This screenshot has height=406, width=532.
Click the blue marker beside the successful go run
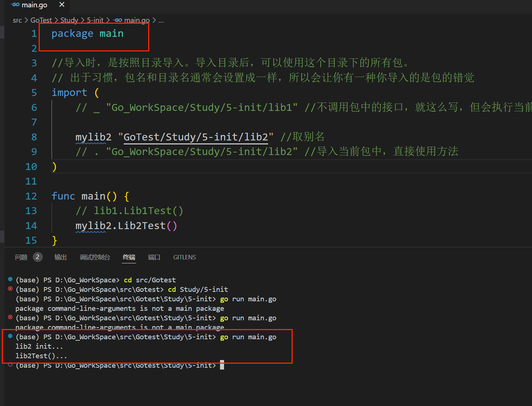10,336
